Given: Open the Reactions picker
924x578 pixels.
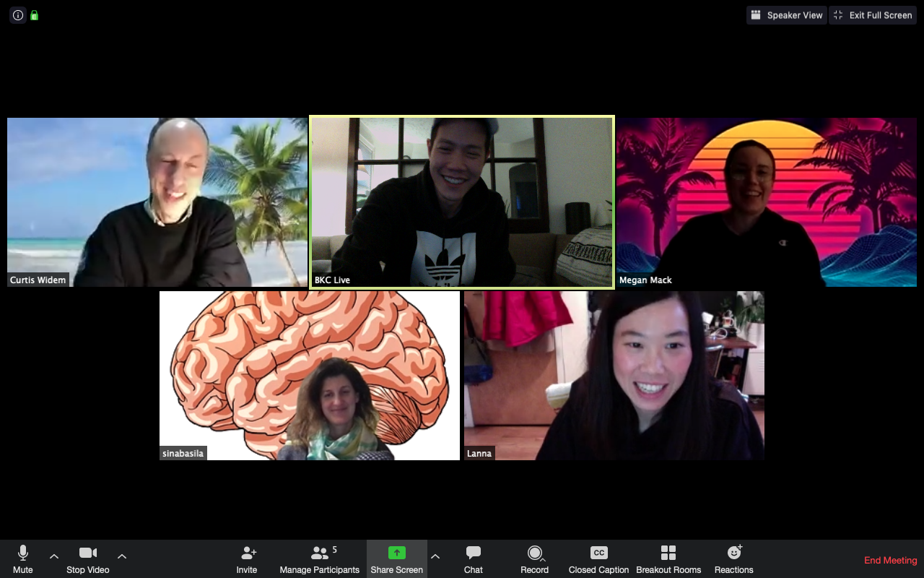Looking at the screenshot, I should point(734,559).
